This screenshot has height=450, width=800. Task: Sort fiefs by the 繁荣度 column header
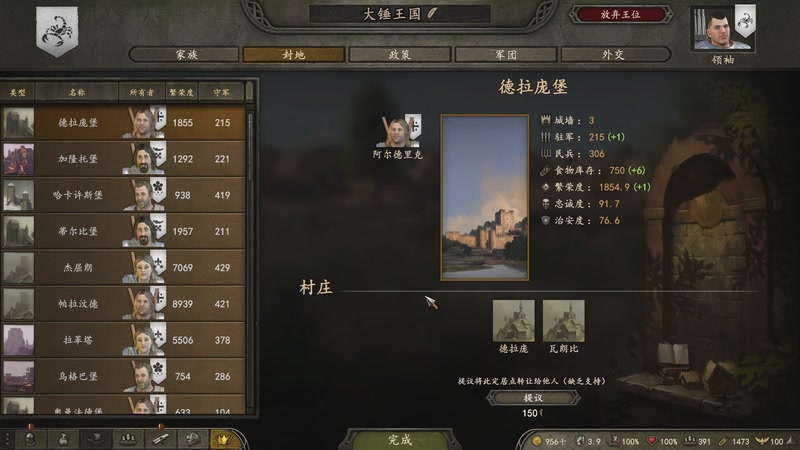182,92
